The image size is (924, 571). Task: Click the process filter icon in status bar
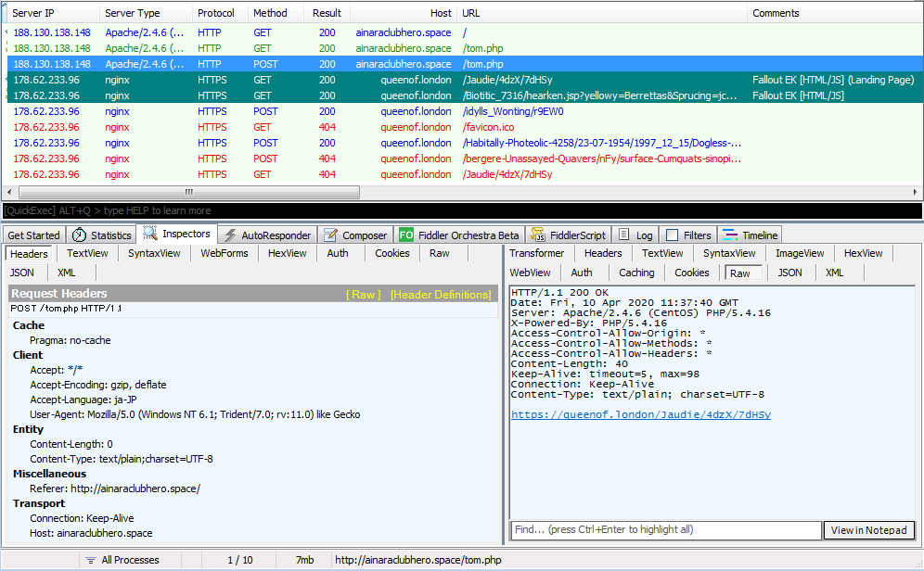91,560
